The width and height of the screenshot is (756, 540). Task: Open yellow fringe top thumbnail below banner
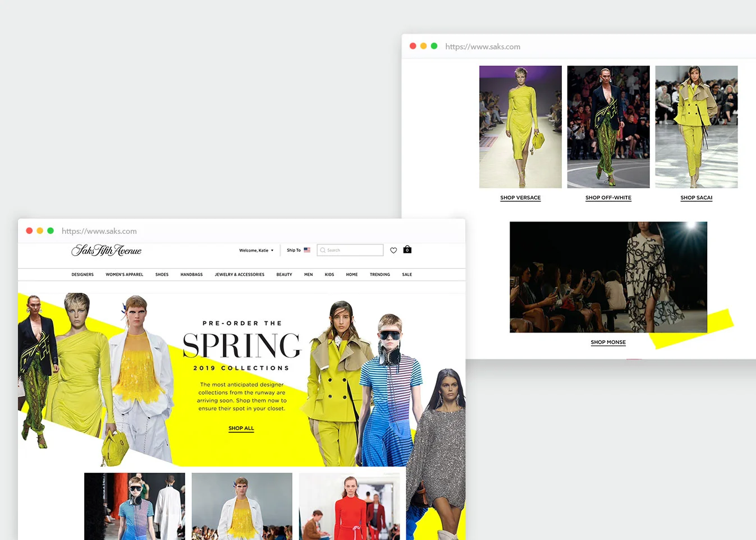[x=242, y=506]
